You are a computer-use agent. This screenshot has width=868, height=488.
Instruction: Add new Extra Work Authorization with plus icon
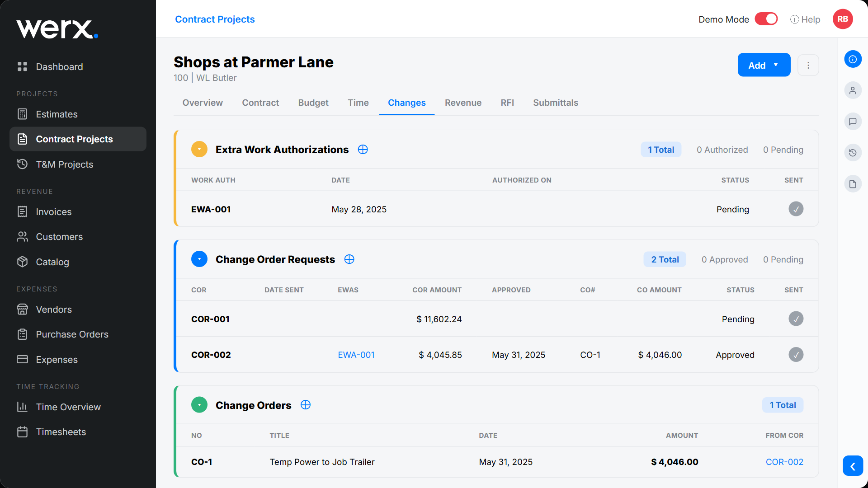(363, 150)
